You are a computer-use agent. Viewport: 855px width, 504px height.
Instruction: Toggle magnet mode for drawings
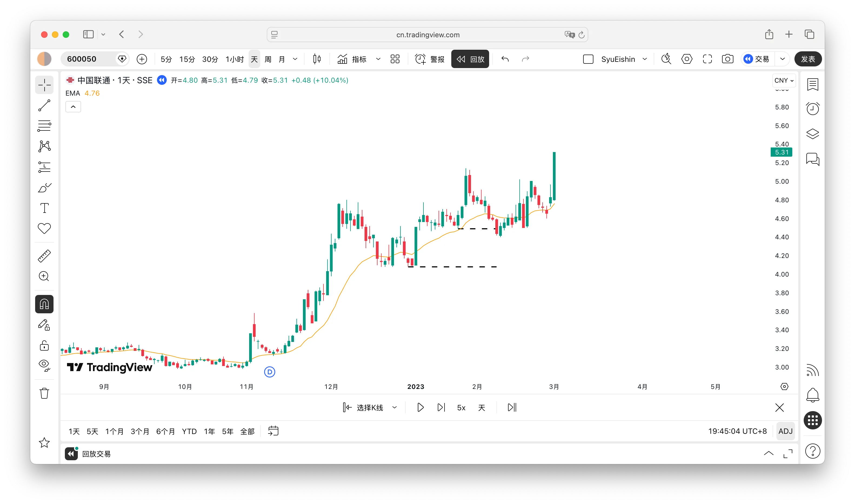click(x=44, y=304)
